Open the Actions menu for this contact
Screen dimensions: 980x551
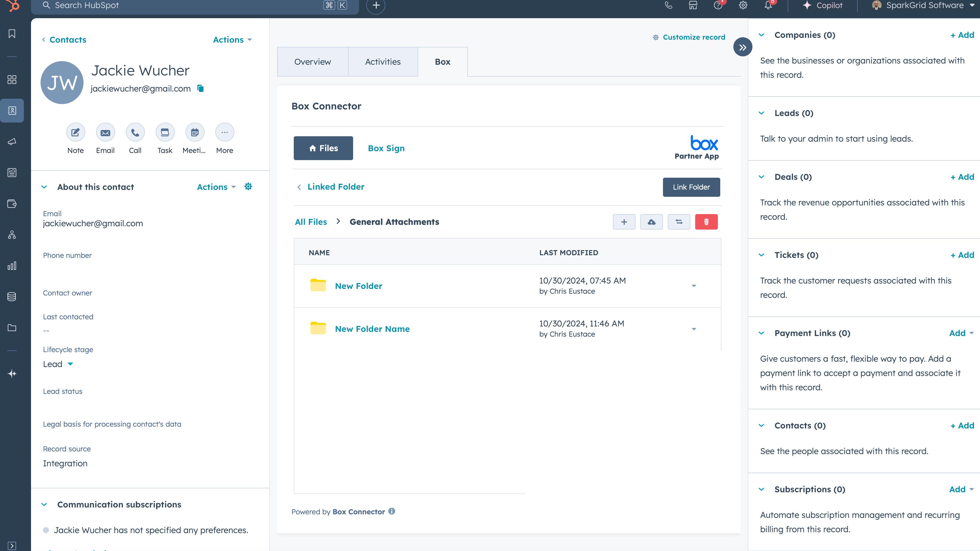point(232,40)
